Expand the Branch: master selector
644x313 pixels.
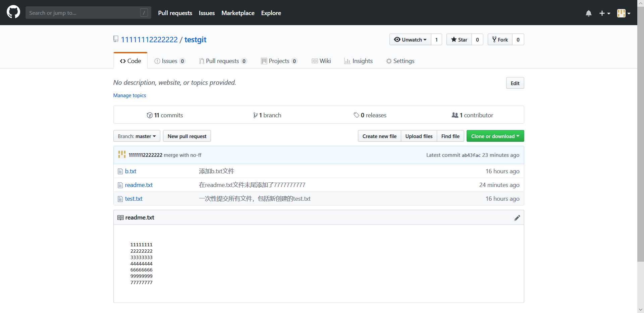point(137,136)
